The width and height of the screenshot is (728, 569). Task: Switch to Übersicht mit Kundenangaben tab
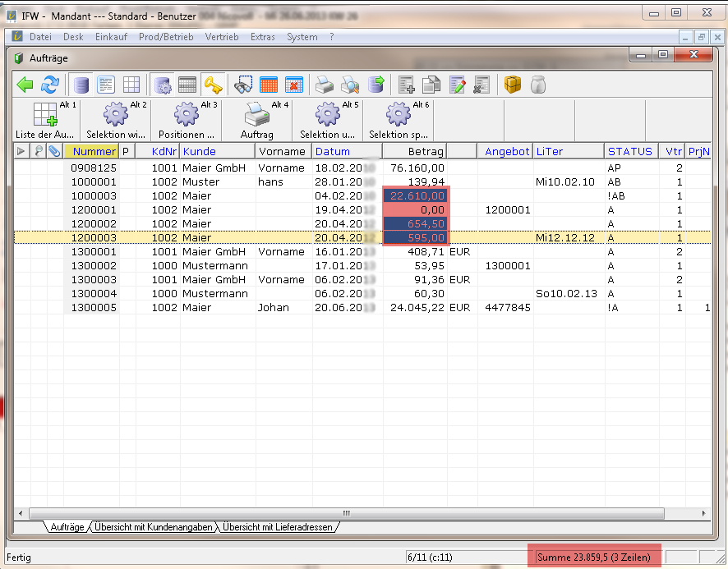tap(154, 527)
